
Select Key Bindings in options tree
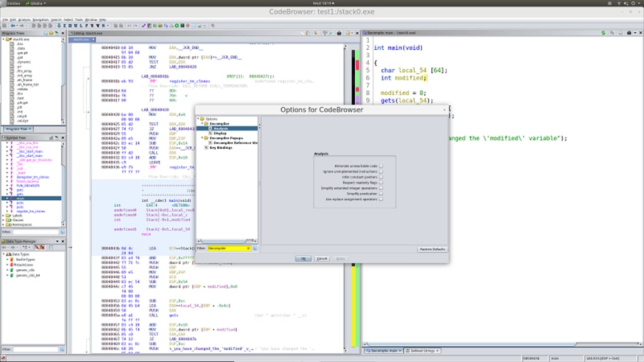tap(220, 148)
